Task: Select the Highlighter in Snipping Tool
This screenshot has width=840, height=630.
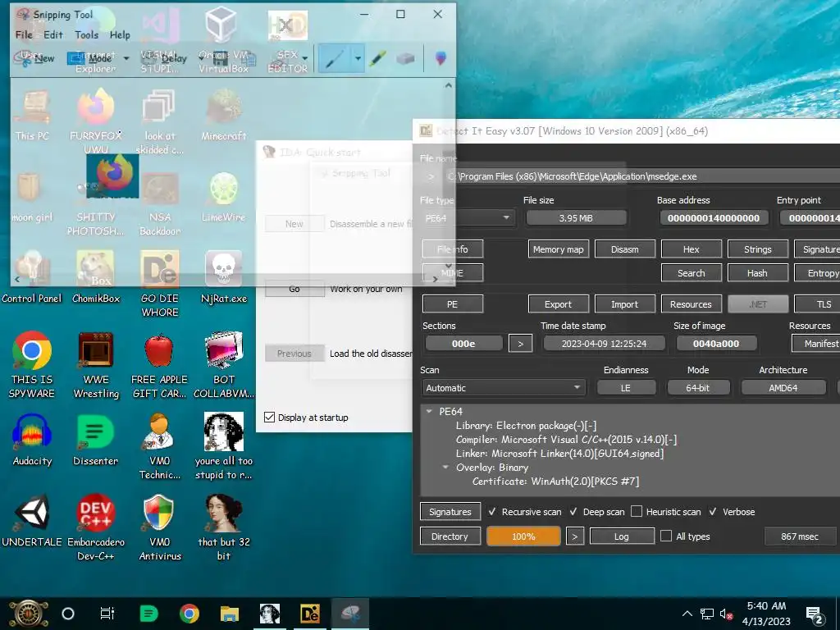Action: tap(377, 58)
